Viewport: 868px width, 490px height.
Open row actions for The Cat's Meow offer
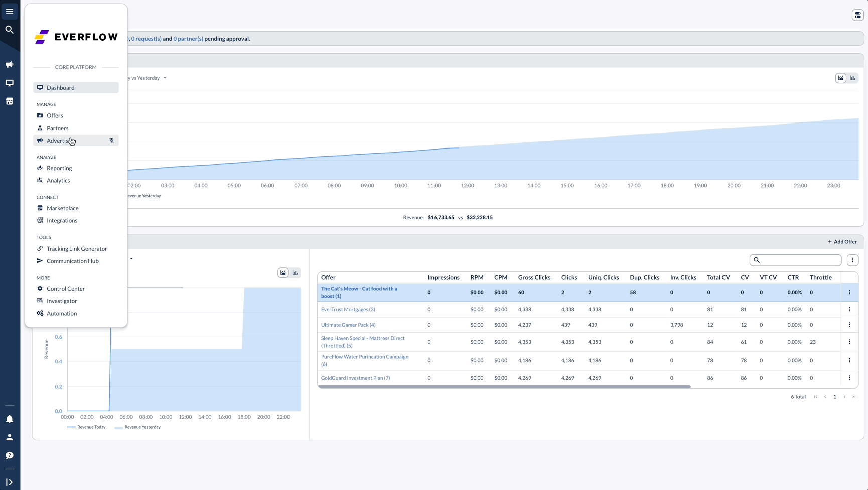pyautogui.click(x=849, y=292)
